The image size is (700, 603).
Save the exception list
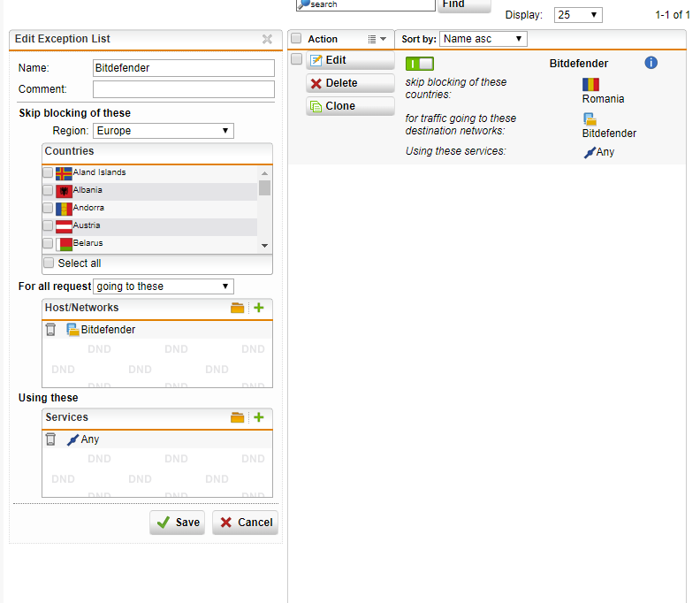[x=178, y=523]
